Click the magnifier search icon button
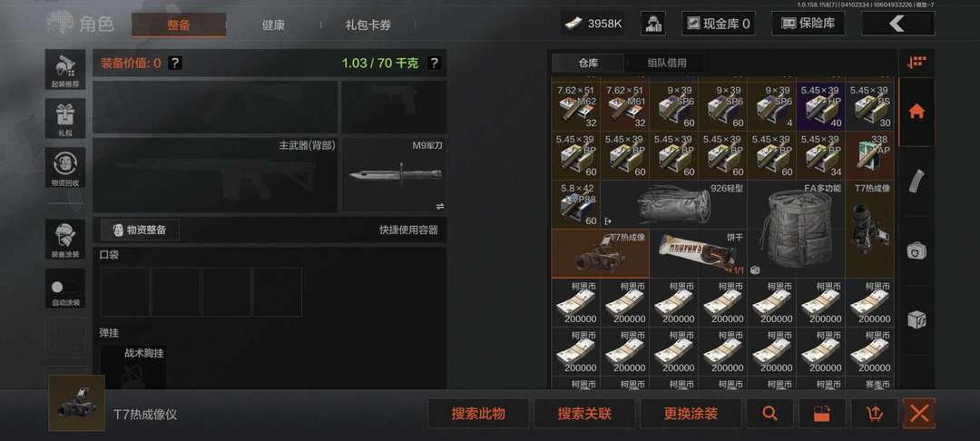Viewport: 980px width, 441px height. tap(769, 414)
